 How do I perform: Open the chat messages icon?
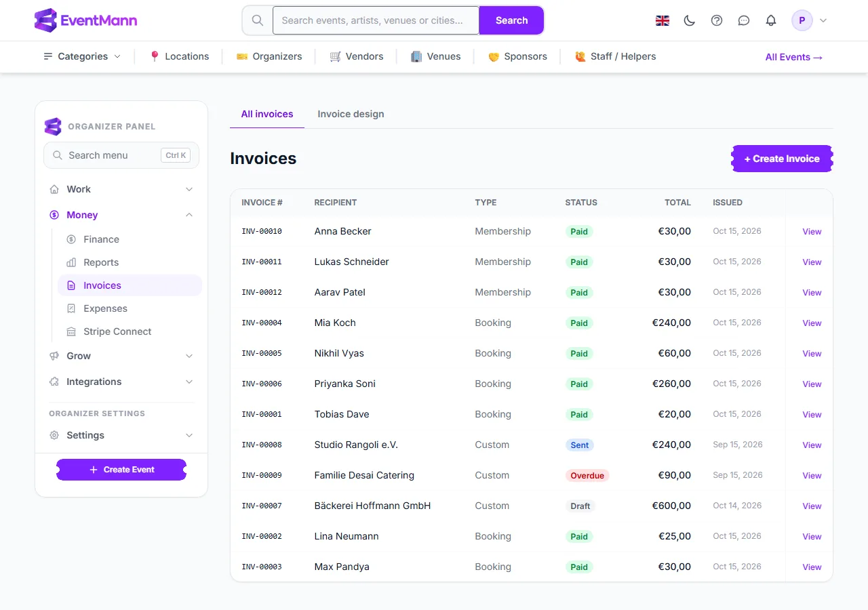point(744,20)
